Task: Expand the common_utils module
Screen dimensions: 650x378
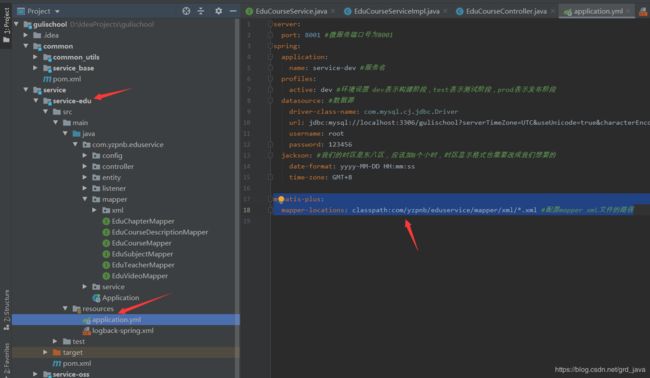Action: [x=36, y=57]
